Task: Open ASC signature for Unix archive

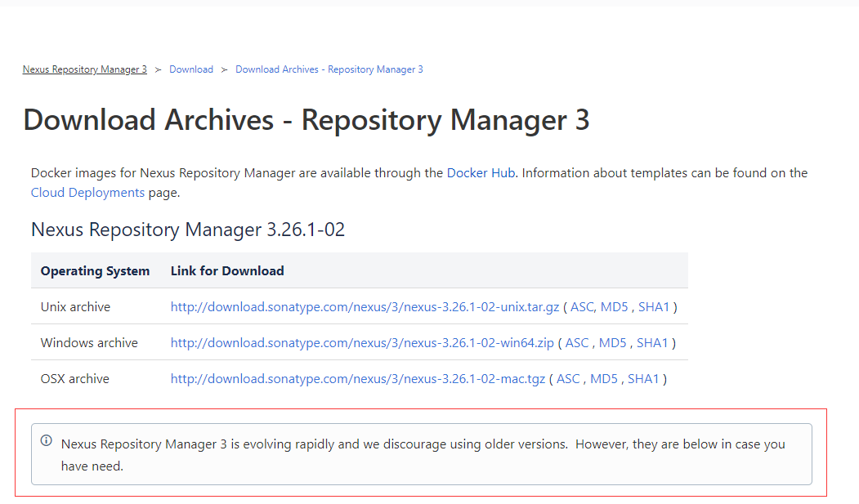Action: (x=581, y=307)
